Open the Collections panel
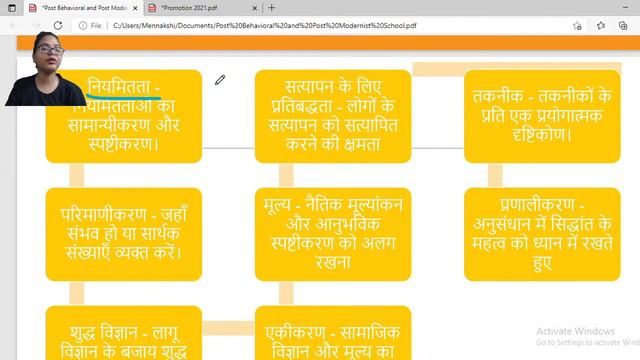640x360 pixels. pyautogui.click(x=623, y=26)
